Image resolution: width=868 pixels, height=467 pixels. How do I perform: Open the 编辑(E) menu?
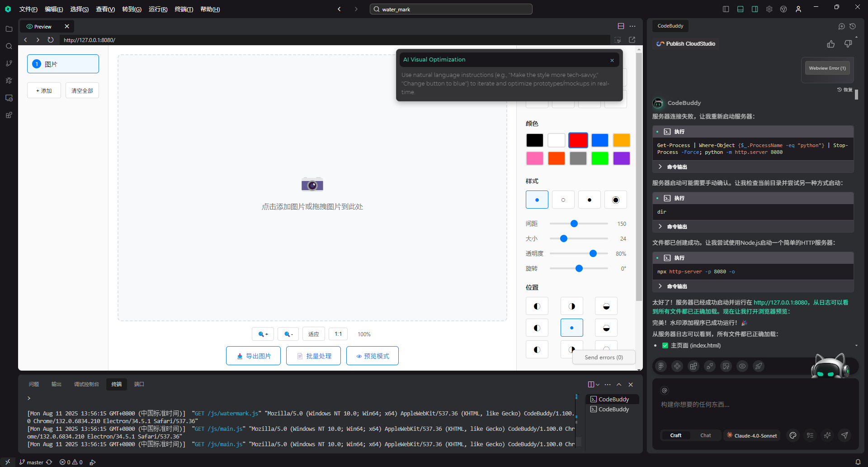[54, 9]
